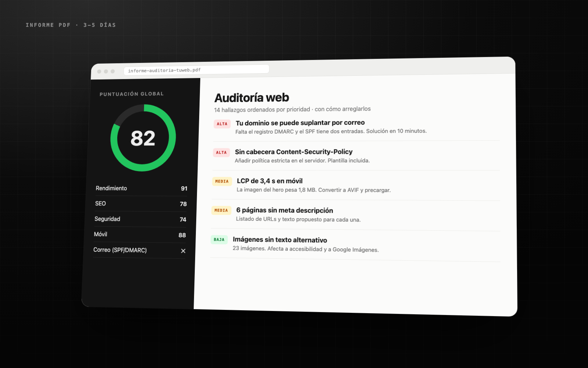Select the Móvil score row
Viewport: 588px width, 368px height.
140,235
